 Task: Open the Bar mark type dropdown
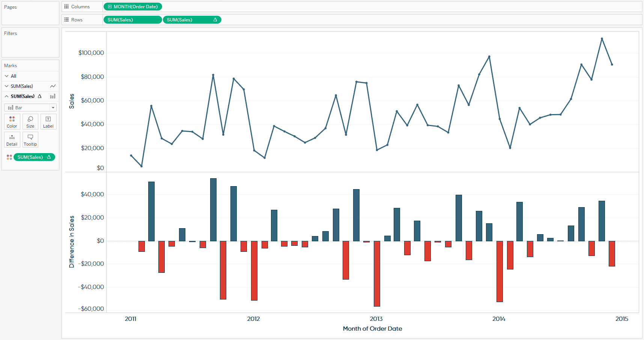tap(30, 108)
